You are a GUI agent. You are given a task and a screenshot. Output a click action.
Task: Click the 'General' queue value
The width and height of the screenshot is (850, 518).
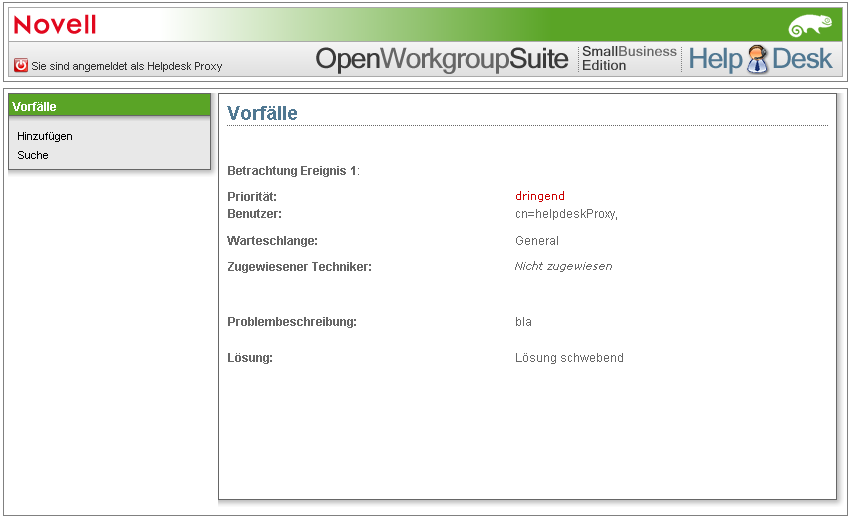(537, 241)
